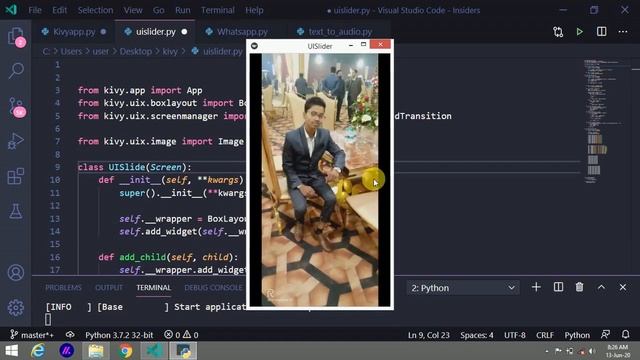Open the Selection menu
640x360 pixels.
(96, 10)
